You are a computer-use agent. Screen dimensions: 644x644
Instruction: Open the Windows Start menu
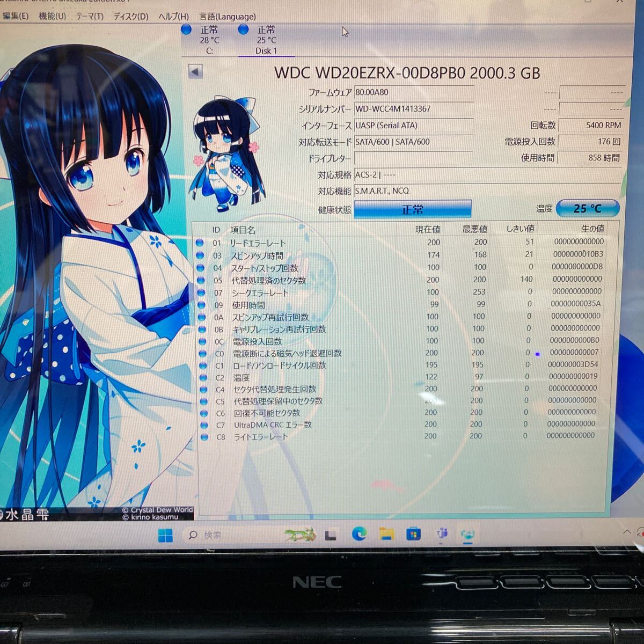pos(165,535)
